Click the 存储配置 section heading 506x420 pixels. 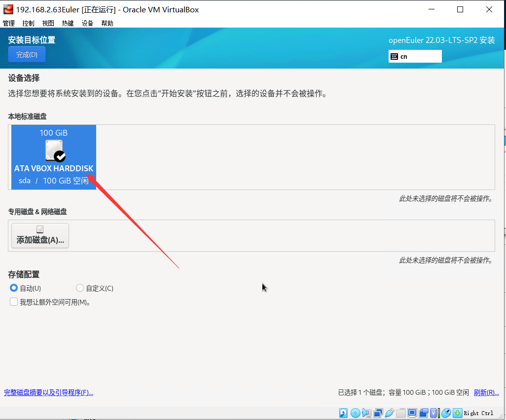pos(24,274)
